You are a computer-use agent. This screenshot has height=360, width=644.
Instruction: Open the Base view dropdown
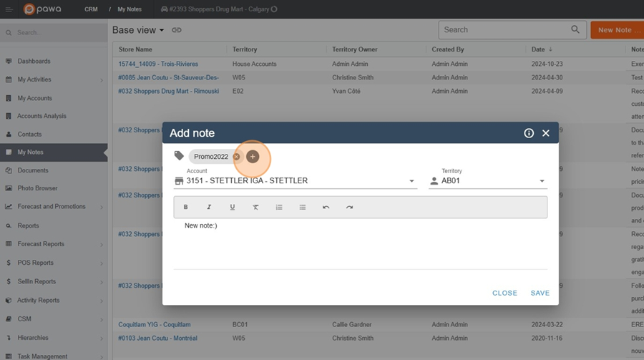pos(138,30)
